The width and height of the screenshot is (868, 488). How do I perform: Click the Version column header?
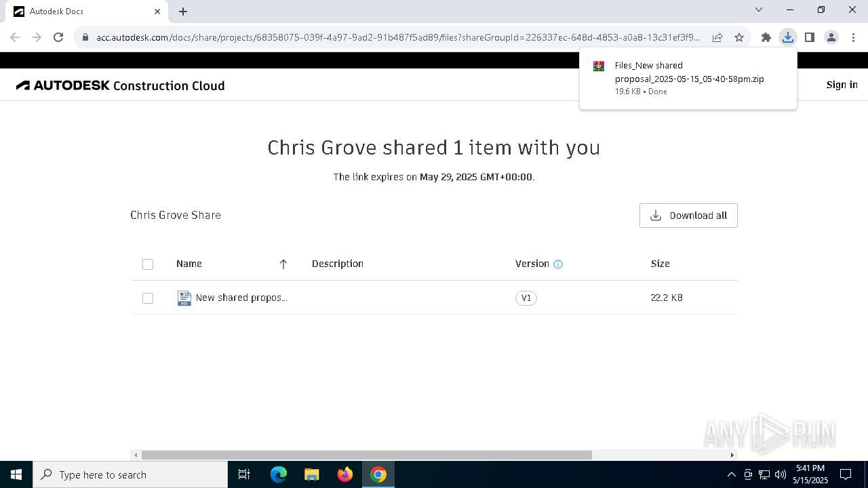point(532,264)
